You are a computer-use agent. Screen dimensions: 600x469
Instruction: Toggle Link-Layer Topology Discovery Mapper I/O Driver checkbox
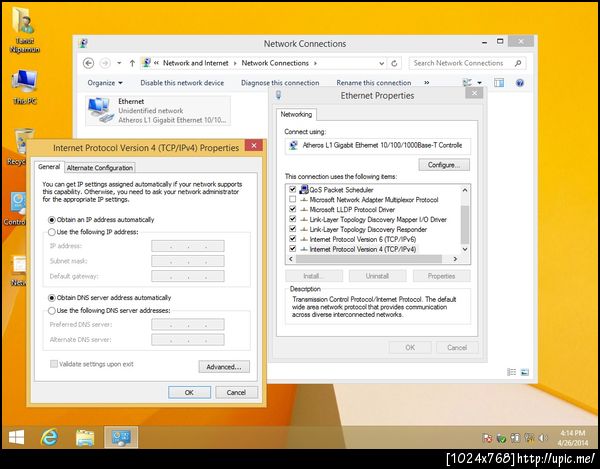point(293,219)
